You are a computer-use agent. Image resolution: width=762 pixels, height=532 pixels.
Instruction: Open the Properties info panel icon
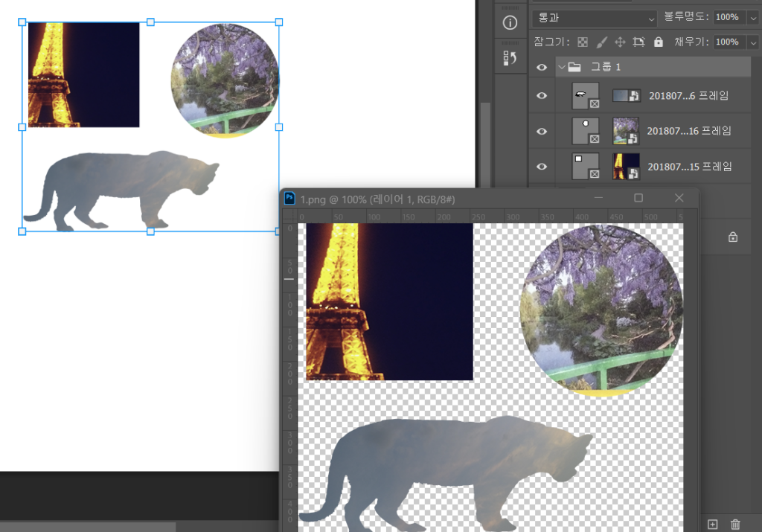point(510,23)
